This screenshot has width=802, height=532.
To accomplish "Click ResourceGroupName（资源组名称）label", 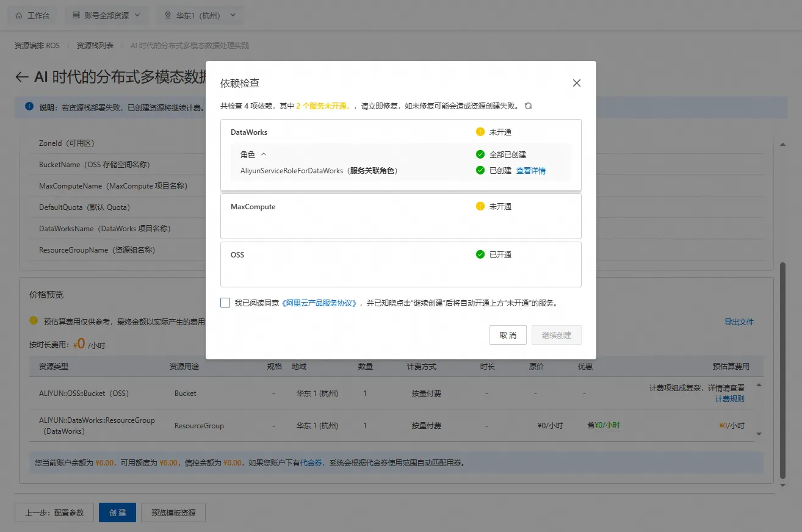I will [x=96, y=250].
